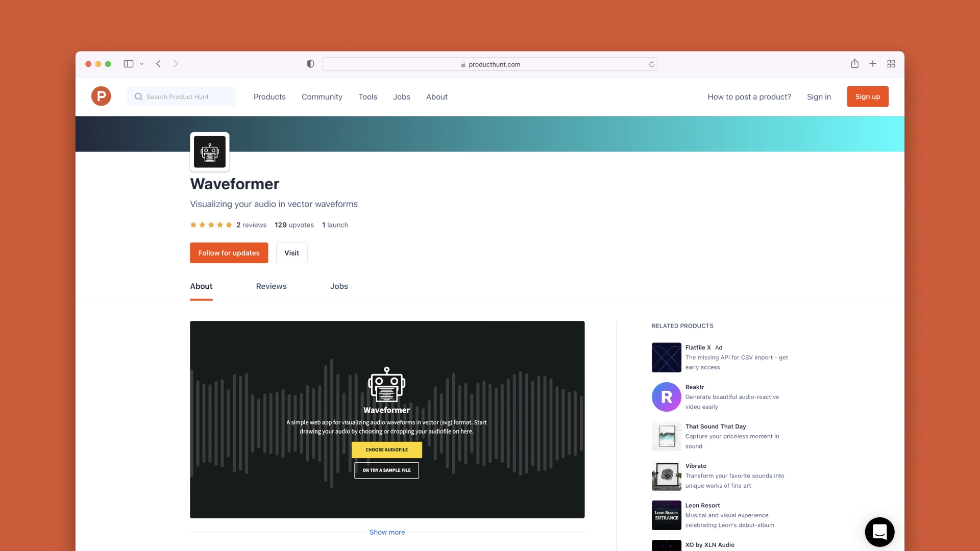
Task: Click the Reaktr purple icon
Action: (666, 397)
